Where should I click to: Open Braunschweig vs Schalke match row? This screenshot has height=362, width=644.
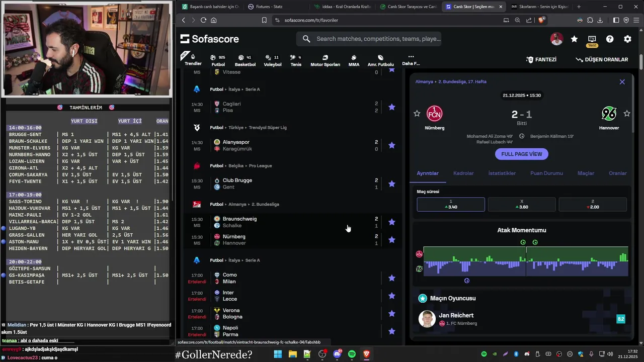pyautogui.click(x=292, y=222)
